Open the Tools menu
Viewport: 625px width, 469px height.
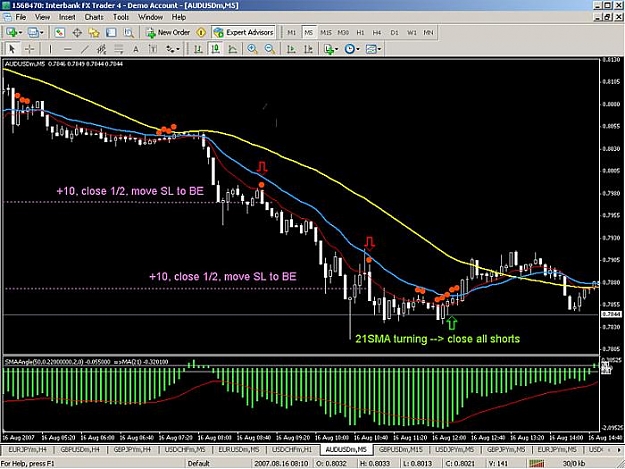click(x=121, y=17)
